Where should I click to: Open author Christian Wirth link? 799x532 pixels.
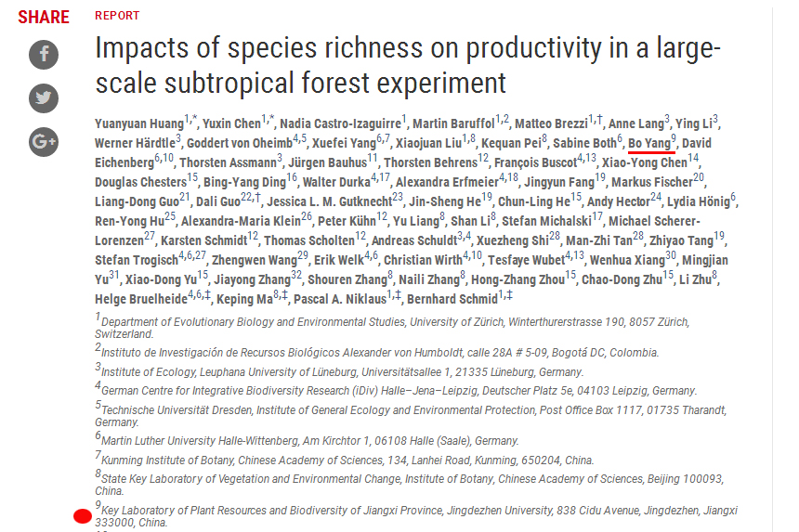click(423, 260)
